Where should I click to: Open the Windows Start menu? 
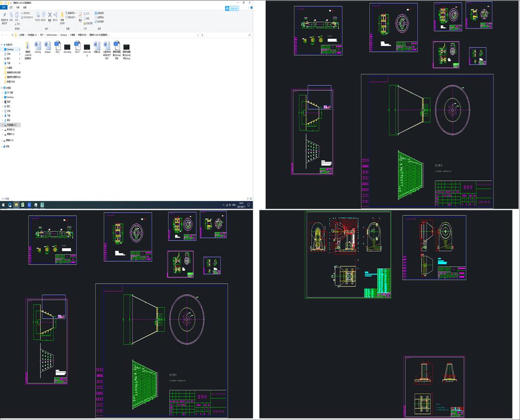pos(3,205)
